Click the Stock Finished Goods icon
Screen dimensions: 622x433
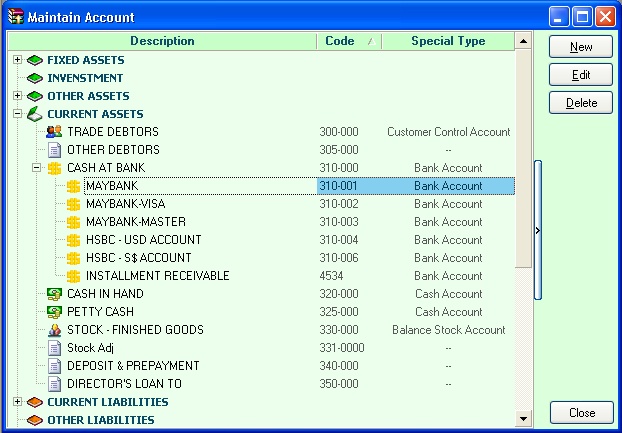(x=55, y=330)
